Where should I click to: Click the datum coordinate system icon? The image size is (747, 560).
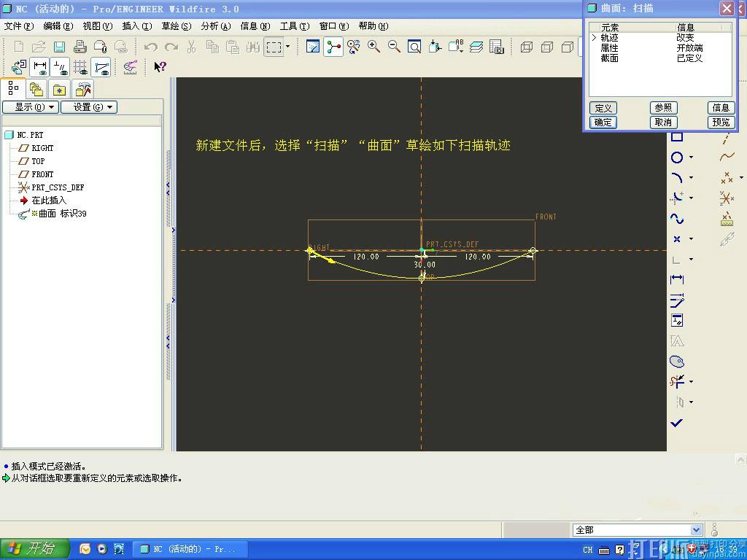(727, 198)
